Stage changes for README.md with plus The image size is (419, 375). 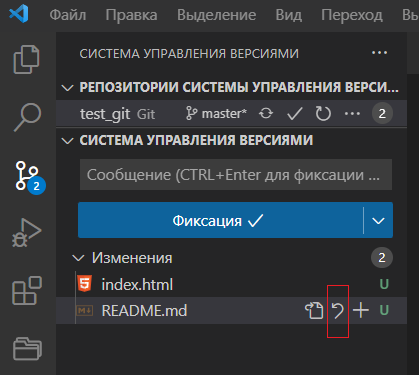tap(361, 310)
